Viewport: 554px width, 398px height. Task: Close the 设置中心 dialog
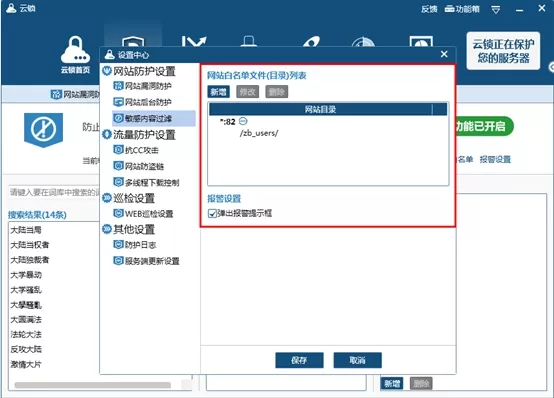pyautogui.click(x=444, y=54)
